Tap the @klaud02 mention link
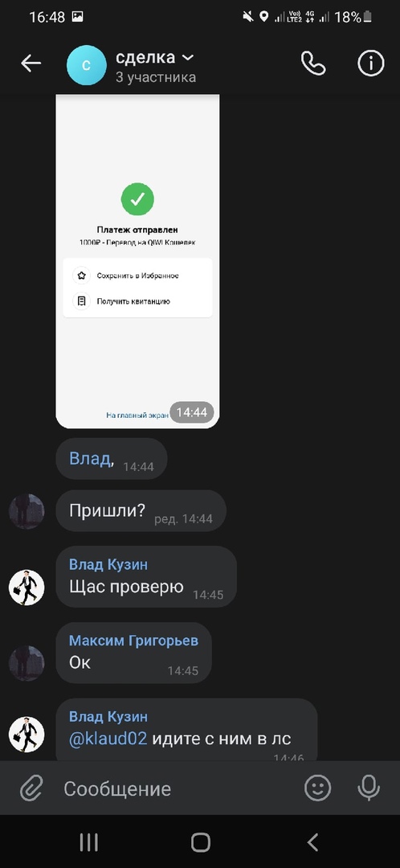This screenshot has width=400, height=868. 108,739
